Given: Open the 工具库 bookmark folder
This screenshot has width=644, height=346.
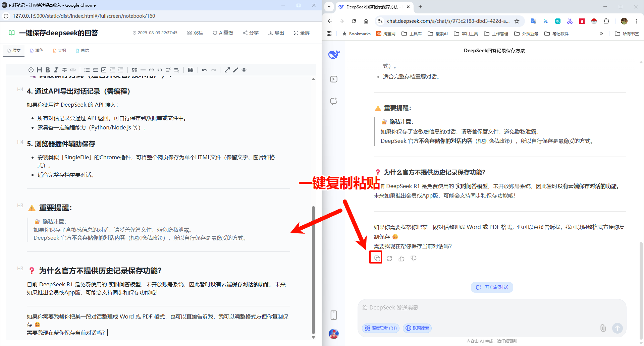Looking at the screenshot, I should pos(412,34).
